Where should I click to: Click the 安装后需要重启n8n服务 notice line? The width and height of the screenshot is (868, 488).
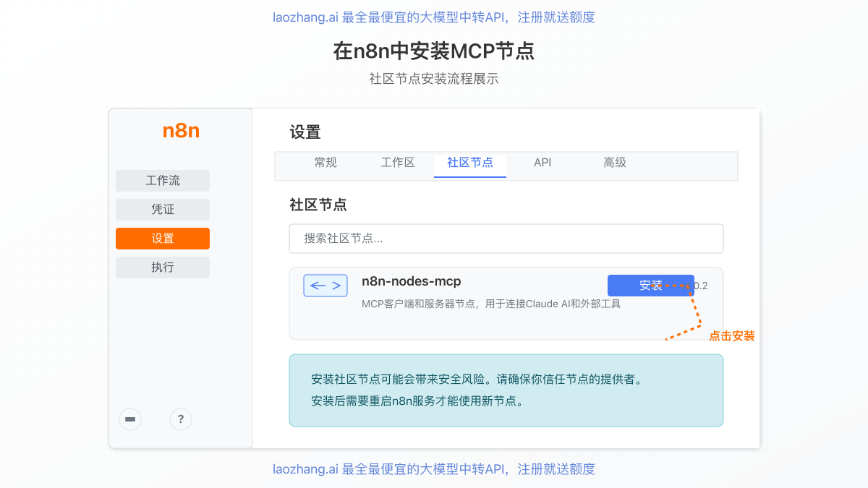417,401
